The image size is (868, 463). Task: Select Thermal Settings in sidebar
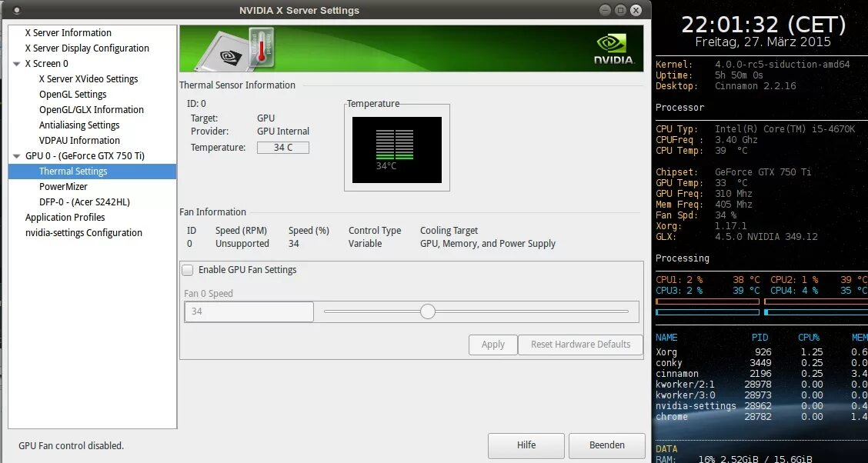[92, 172]
